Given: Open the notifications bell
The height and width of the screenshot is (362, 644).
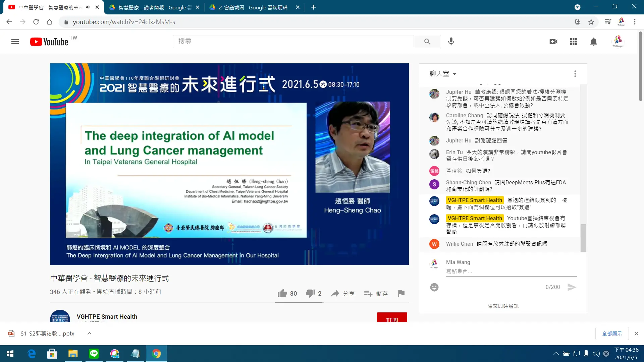Looking at the screenshot, I should point(594,42).
